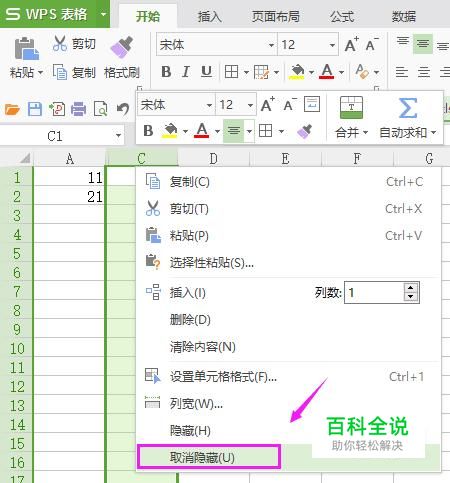Click the draw border table icon in ribbon

261,72
